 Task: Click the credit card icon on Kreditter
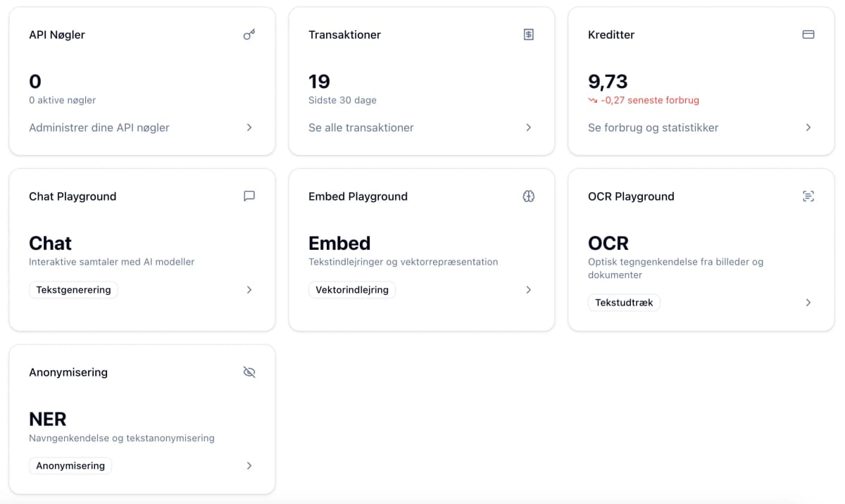[x=808, y=34]
